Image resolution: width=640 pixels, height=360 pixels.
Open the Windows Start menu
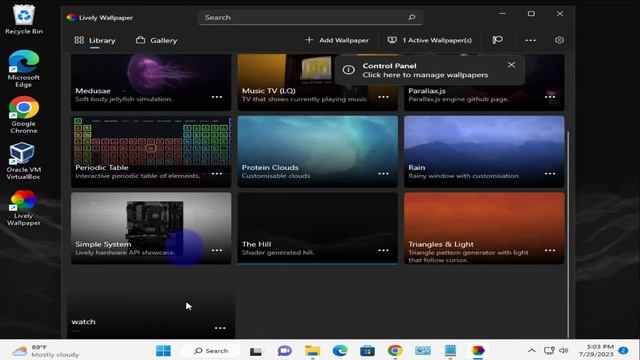[163, 351]
